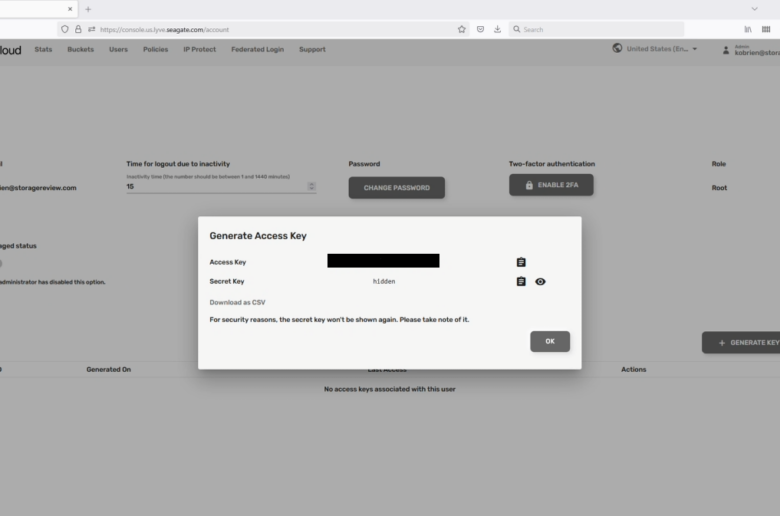780x516 pixels.
Task: Open the Buckets page
Action: tap(81, 49)
